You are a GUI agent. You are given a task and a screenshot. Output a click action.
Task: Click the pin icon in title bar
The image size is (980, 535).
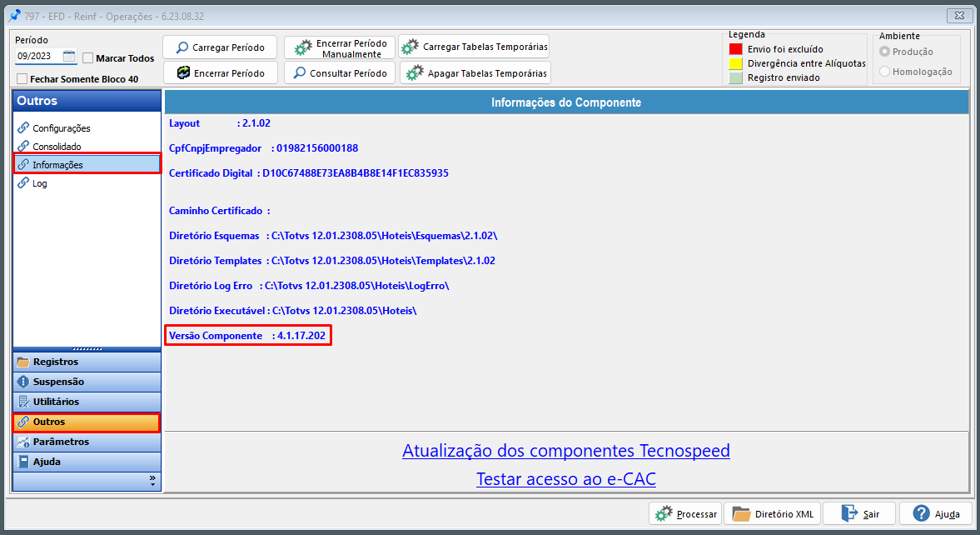[14, 16]
